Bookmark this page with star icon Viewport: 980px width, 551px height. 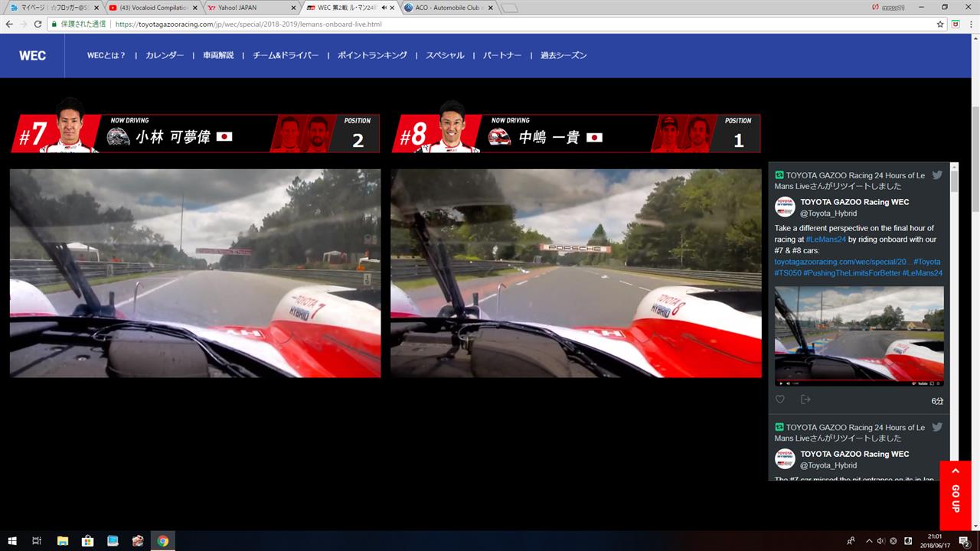coord(940,24)
